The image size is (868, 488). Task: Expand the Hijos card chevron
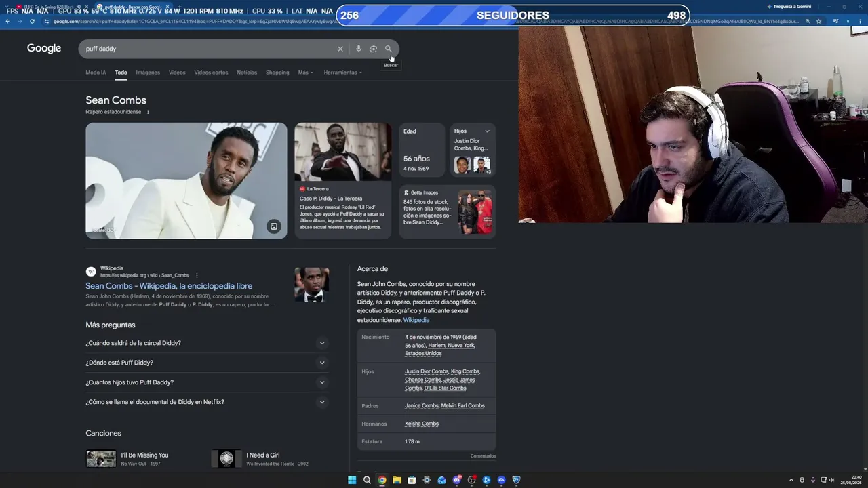coord(487,131)
